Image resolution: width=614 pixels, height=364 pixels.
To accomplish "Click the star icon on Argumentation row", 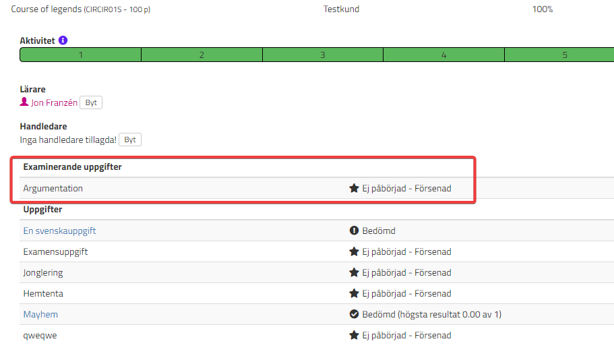I will point(354,189).
